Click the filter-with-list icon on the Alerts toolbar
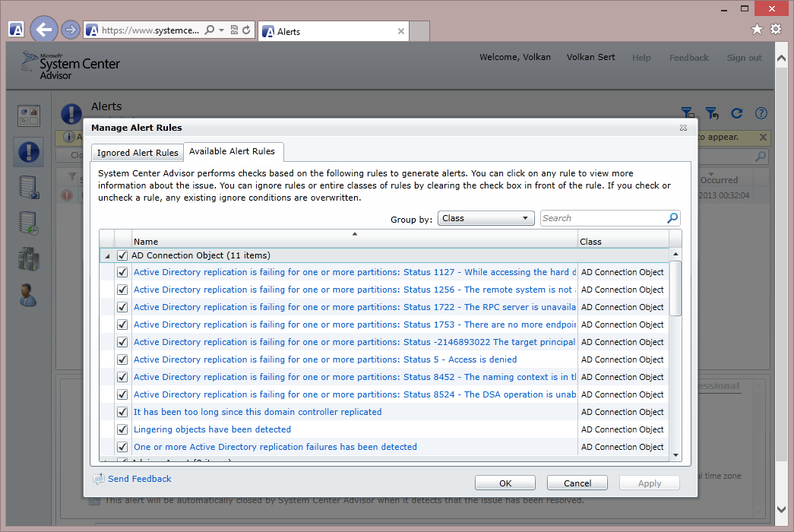Screen dimensions: 794x532 pos(687,113)
